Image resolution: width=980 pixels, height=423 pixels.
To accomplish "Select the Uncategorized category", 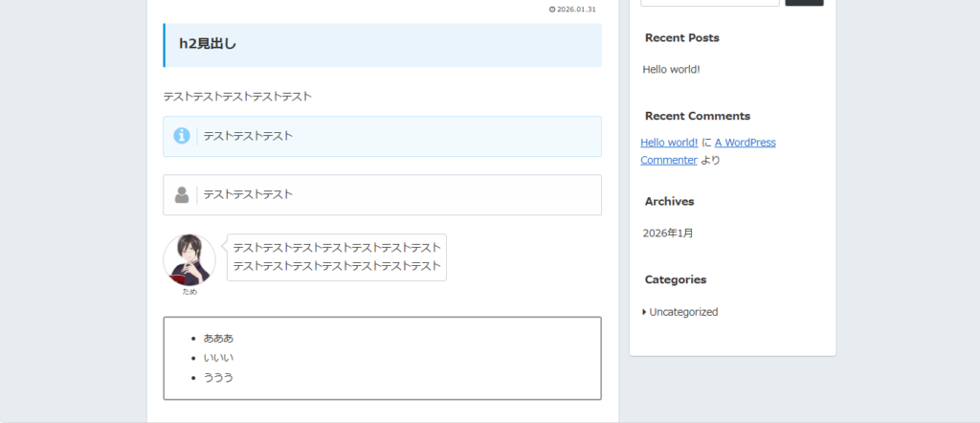I will 683,312.
